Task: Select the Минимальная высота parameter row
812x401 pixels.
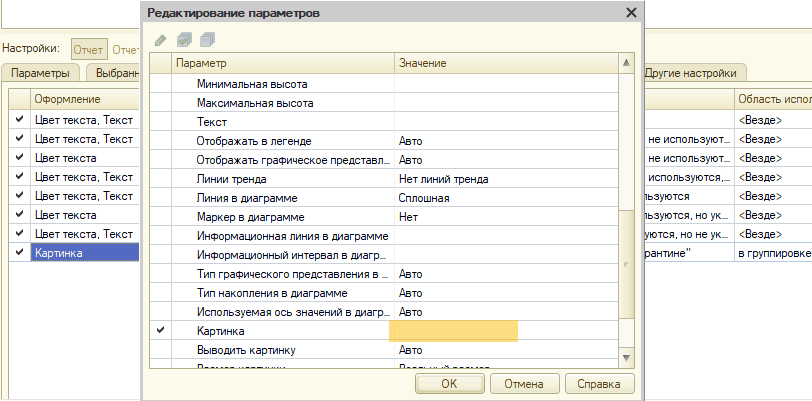Action: [384, 83]
